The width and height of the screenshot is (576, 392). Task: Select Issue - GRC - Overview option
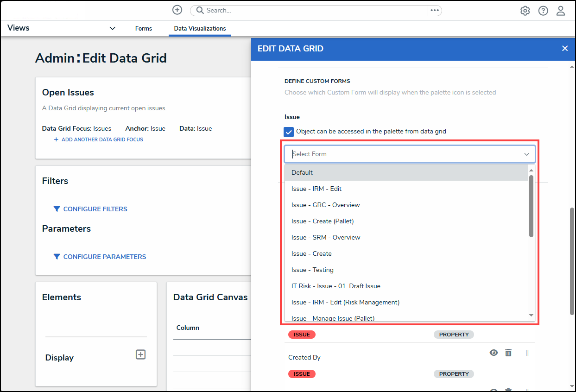point(325,205)
